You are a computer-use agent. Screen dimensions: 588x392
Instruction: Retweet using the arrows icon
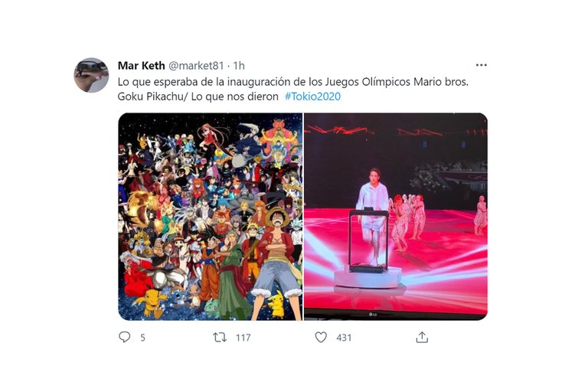point(220,338)
